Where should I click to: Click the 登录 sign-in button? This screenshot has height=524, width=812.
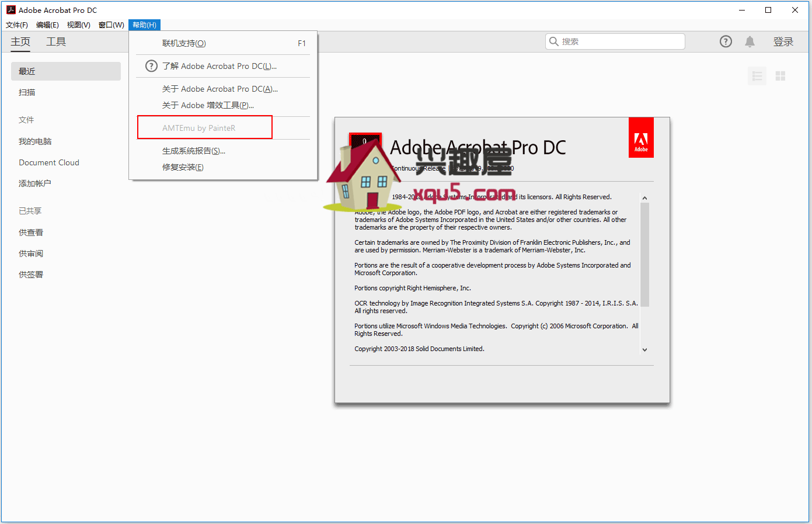tap(783, 41)
